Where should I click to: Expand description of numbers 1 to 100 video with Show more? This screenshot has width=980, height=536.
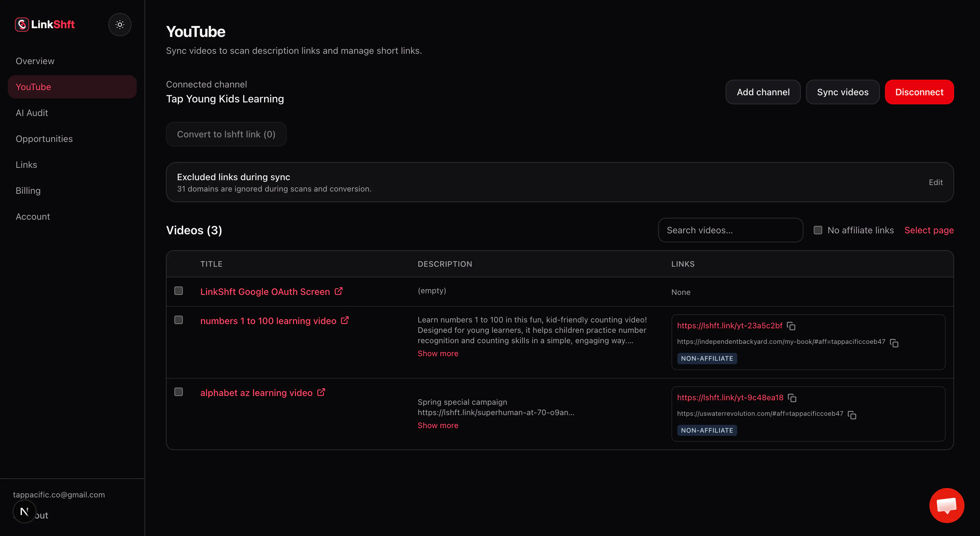438,354
